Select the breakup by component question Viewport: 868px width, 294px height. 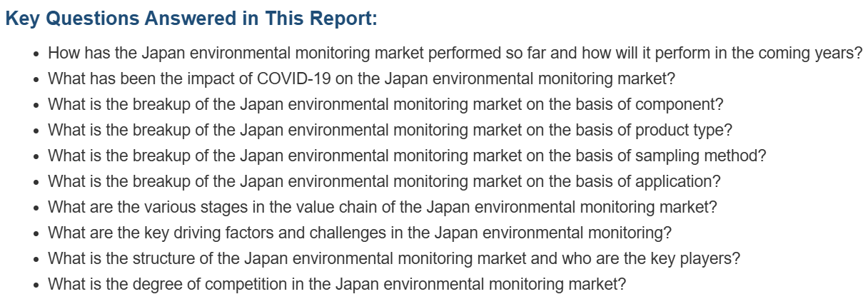tap(385, 104)
